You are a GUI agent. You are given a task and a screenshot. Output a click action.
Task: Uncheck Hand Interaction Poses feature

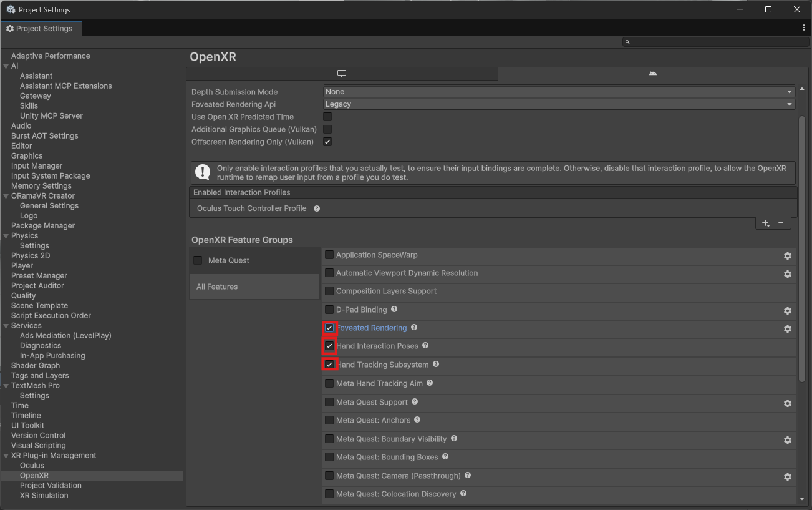pos(329,346)
